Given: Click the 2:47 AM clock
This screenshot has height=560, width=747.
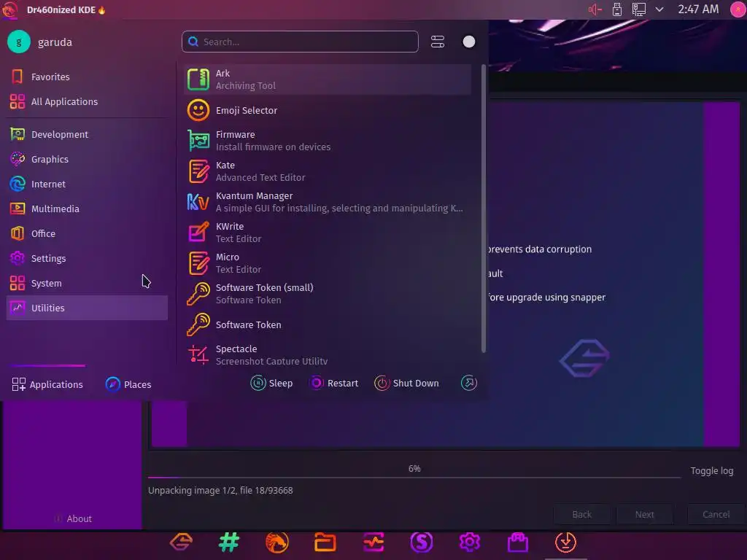Looking at the screenshot, I should (698, 9).
